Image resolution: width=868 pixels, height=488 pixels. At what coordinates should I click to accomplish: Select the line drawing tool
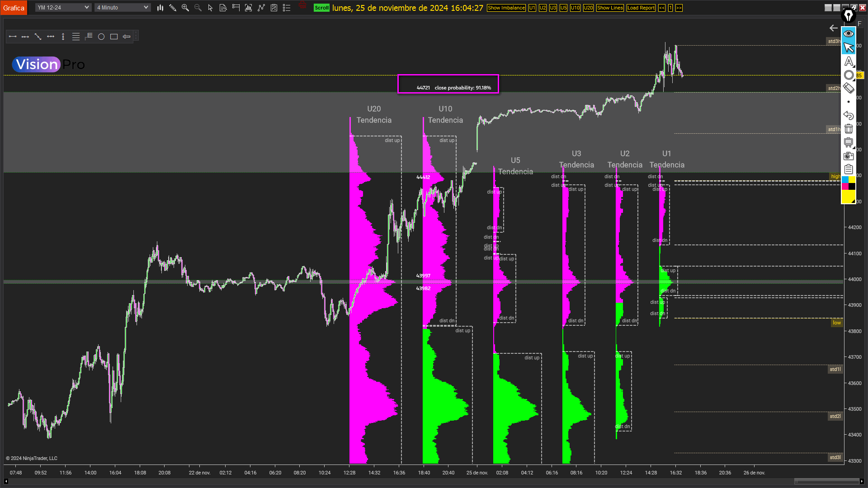point(13,37)
